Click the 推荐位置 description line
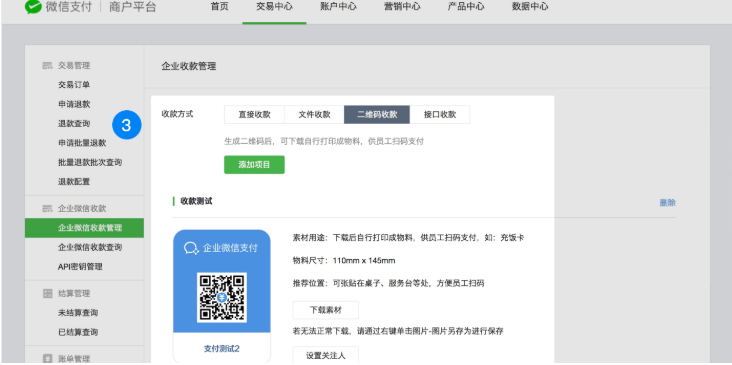 pyautogui.click(x=388, y=283)
